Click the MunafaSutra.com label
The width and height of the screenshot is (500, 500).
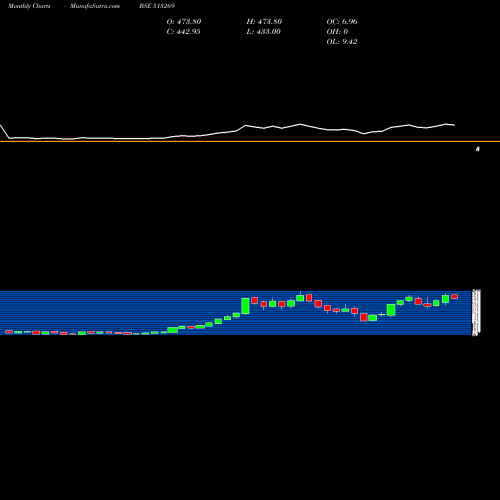(95, 6)
